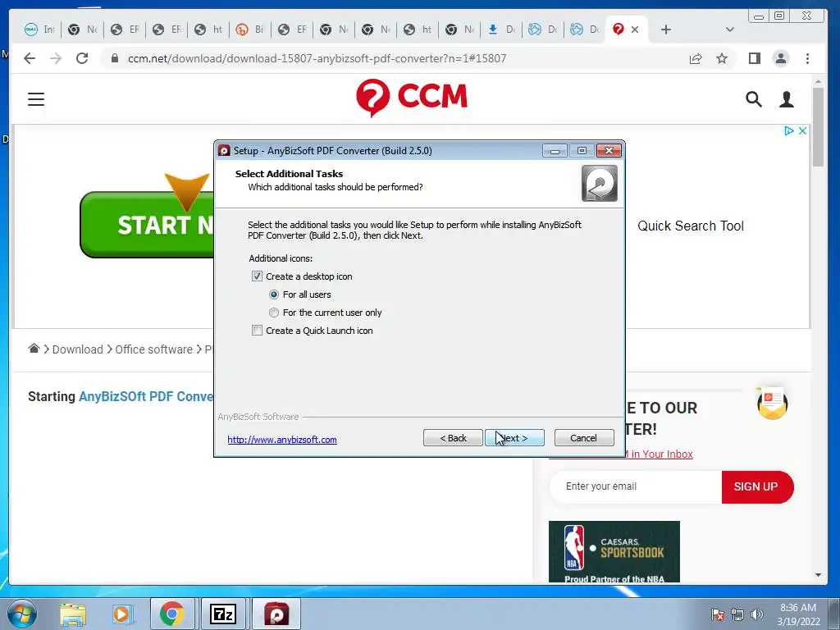The height and width of the screenshot is (630, 840).
Task: Toggle the Create a desktop icon checkbox
Action: (257, 276)
